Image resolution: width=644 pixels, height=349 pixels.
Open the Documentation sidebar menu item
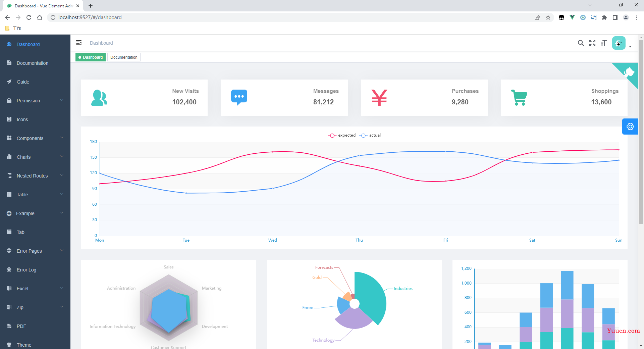(x=35, y=63)
